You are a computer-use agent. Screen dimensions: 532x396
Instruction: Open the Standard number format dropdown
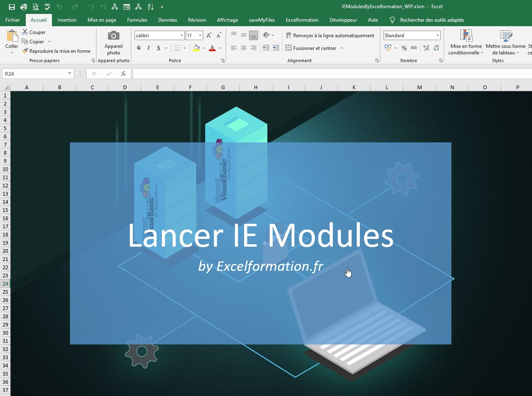[438, 36]
